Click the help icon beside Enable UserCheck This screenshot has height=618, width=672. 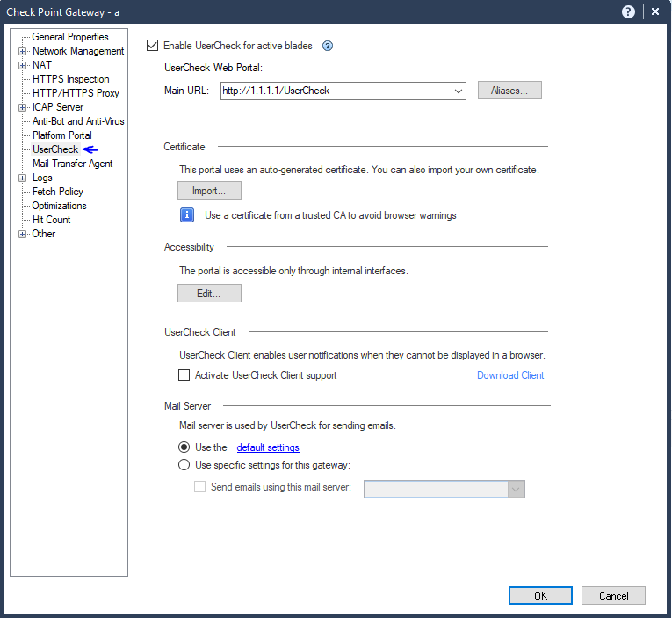[x=328, y=46]
